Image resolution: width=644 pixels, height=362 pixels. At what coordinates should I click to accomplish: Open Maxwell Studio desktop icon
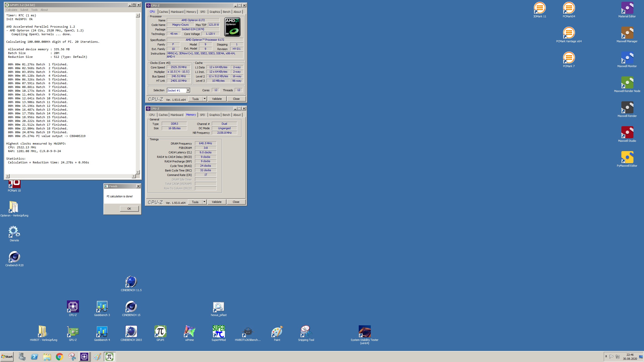click(x=627, y=134)
